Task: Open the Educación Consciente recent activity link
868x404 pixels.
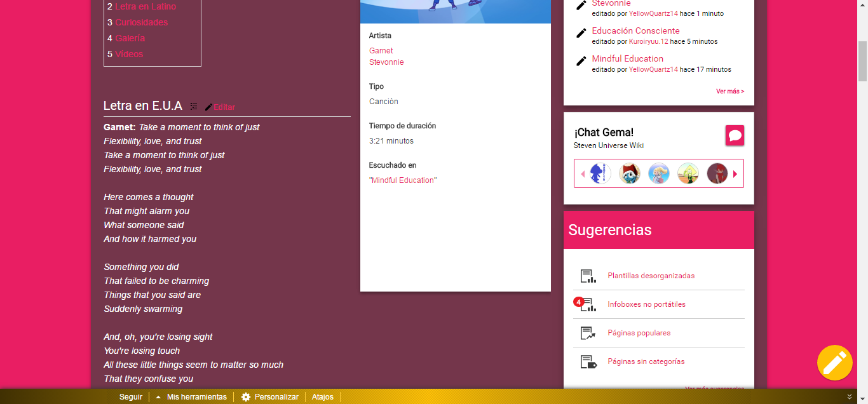Action: point(635,30)
